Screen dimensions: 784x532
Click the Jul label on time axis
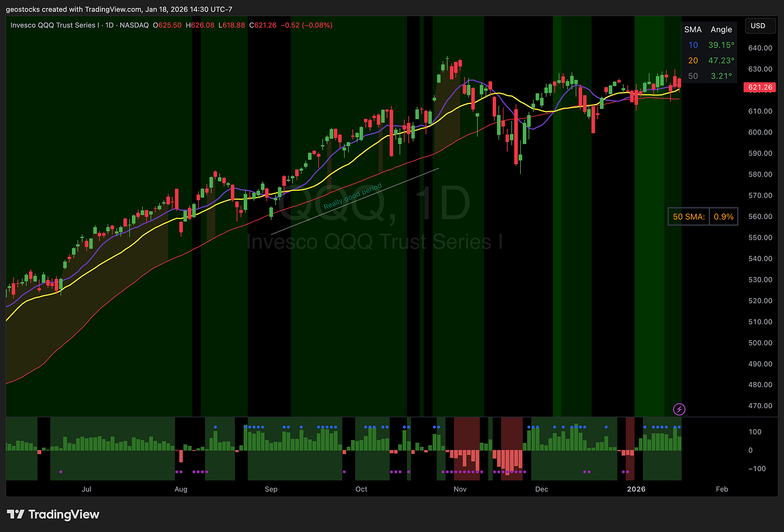pos(87,489)
